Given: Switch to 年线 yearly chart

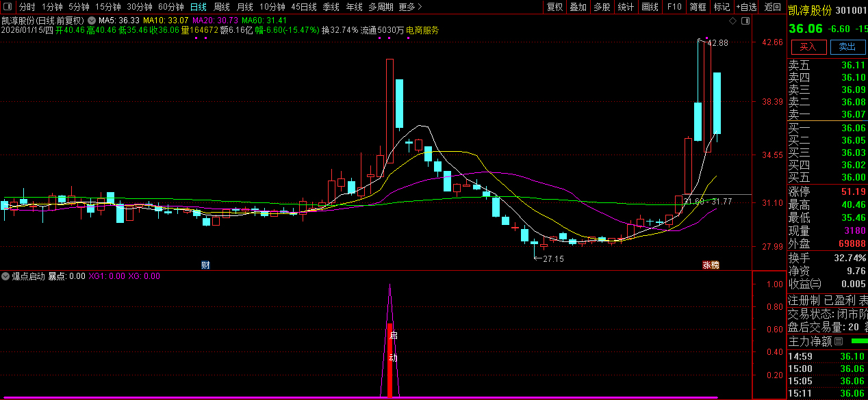Looking at the screenshot, I should (354, 7).
